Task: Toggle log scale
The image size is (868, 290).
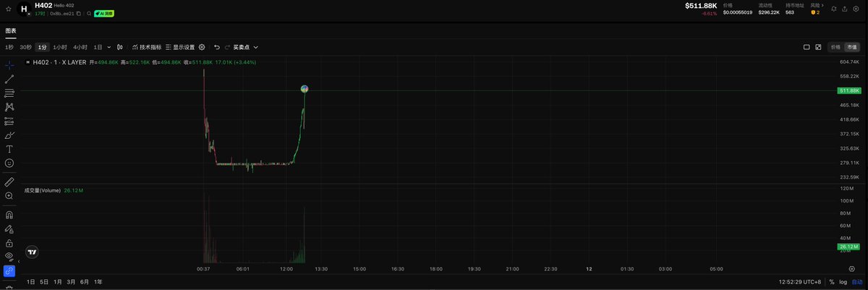Action: tap(843, 282)
